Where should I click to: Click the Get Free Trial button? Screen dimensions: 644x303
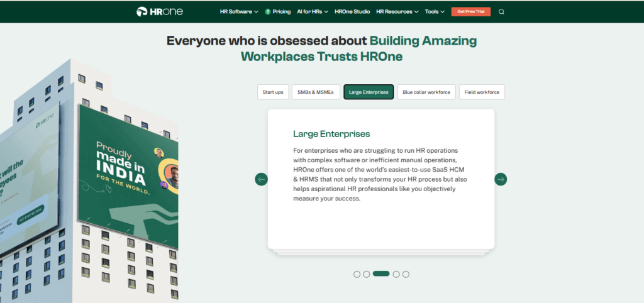[470, 12]
